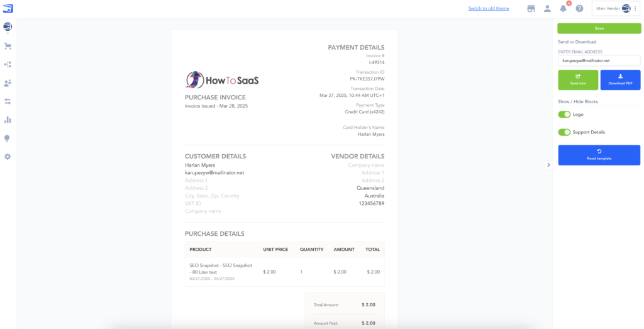Click the transfer arrows sidebar icon

pyautogui.click(x=8, y=101)
